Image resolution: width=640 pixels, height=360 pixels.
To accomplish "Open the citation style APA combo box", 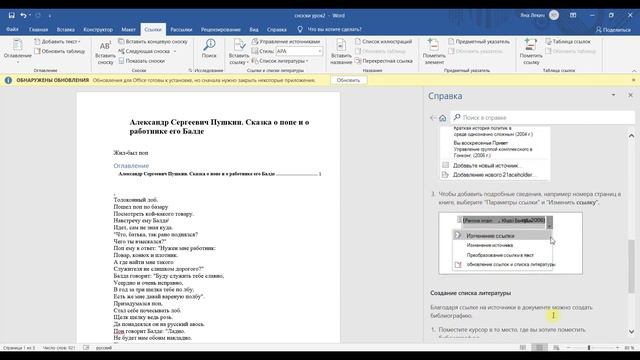I will pos(299,51).
